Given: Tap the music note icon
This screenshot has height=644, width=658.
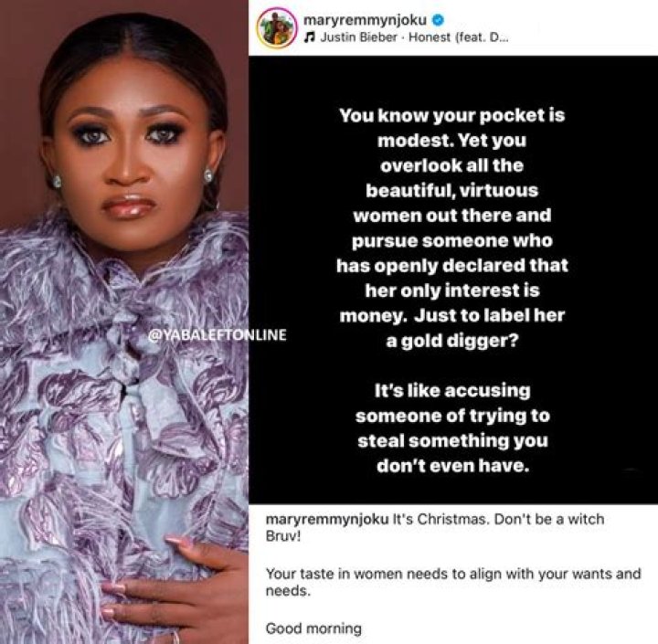Looking at the screenshot, I should 310,37.
